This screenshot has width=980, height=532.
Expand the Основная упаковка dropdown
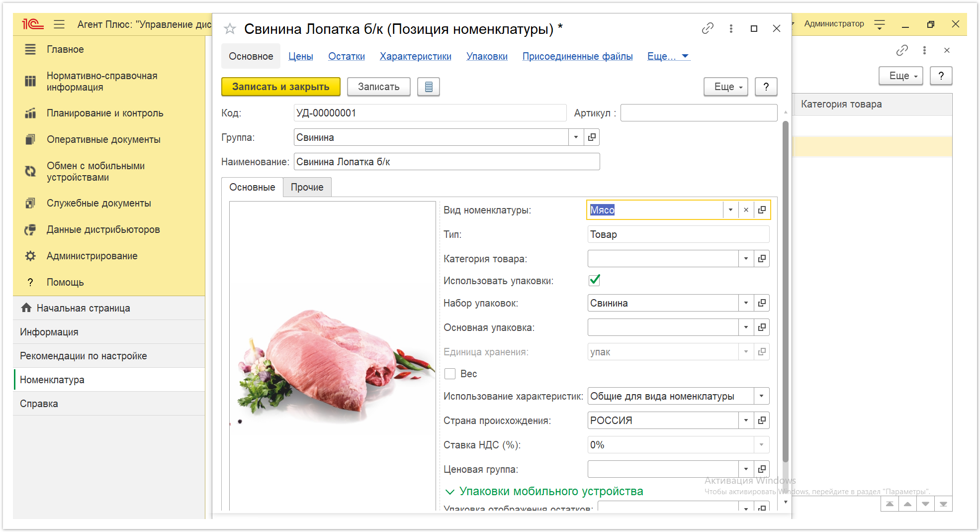pos(746,327)
